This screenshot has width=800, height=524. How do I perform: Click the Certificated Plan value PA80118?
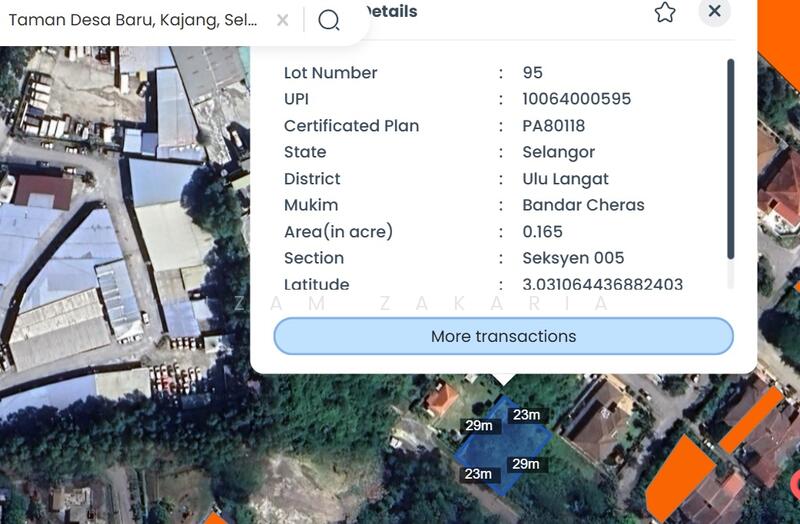(553, 126)
